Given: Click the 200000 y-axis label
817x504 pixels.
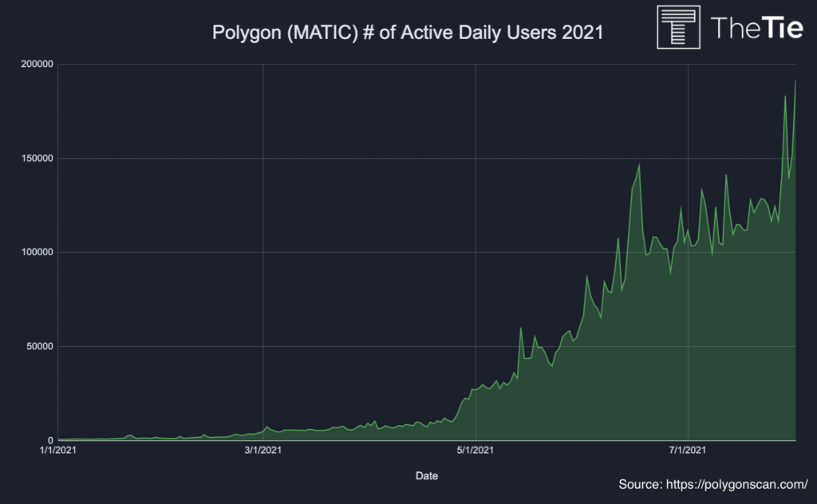Looking at the screenshot, I should coord(36,65).
